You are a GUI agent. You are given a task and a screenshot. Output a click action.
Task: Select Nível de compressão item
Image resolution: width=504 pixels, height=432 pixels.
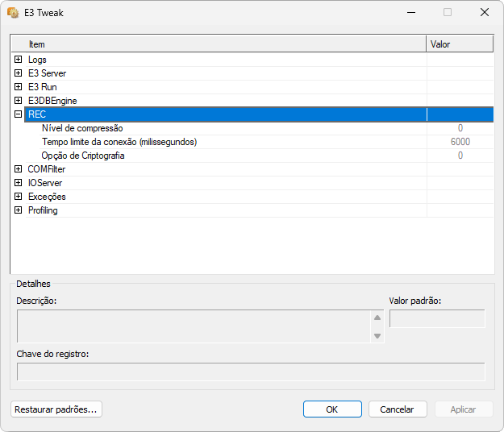(82, 128)
